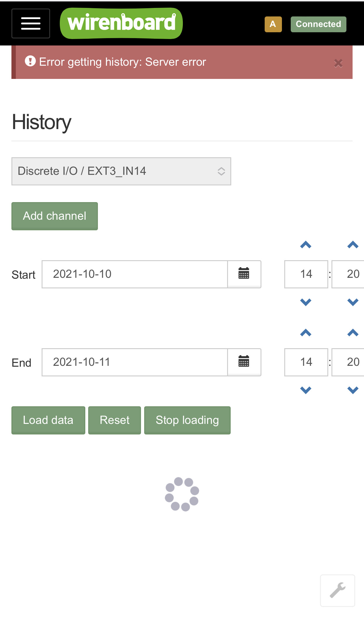
Task: Click the yellow A access badge
Action: (x=273, y=24)
